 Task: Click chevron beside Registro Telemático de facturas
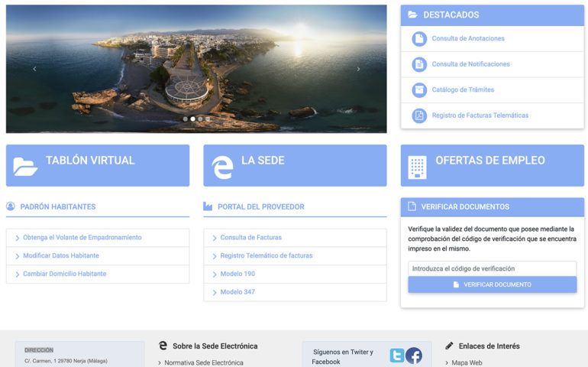pyautogui.click(x=215, y=256)
